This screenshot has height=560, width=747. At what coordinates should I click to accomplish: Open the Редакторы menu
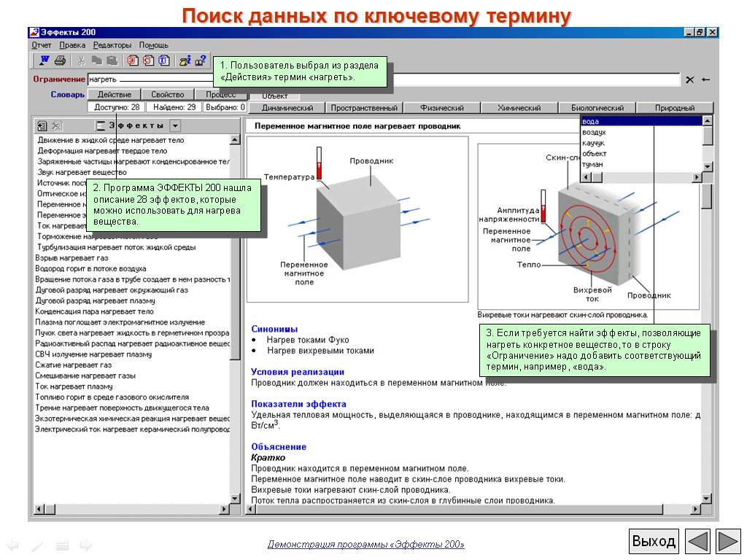tap(112, 45)
